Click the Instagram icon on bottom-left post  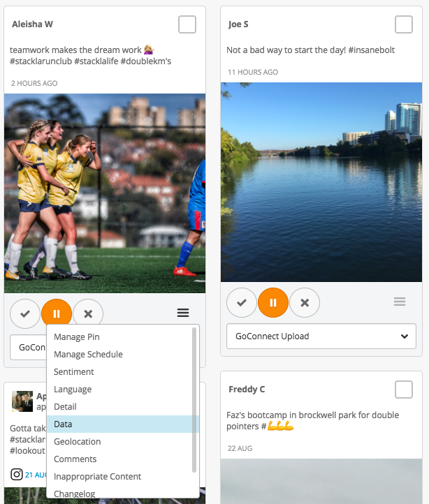pos(17,475)
